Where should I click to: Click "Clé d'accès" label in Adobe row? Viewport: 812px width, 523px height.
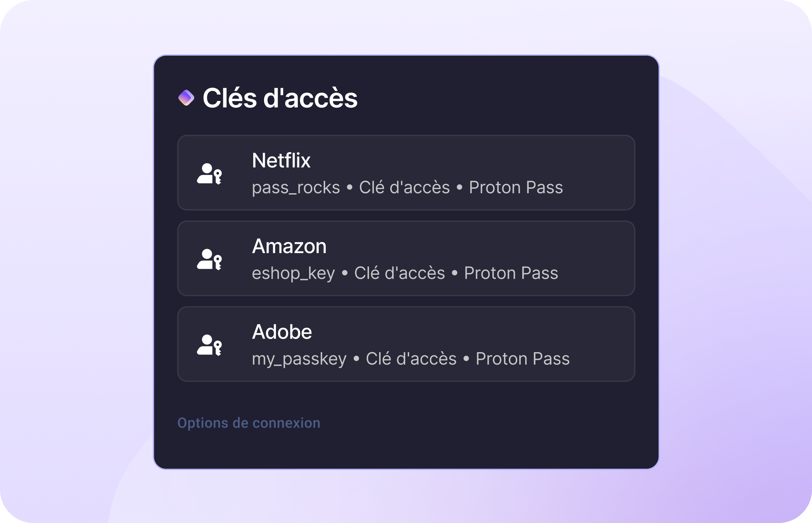coord(411,359)
